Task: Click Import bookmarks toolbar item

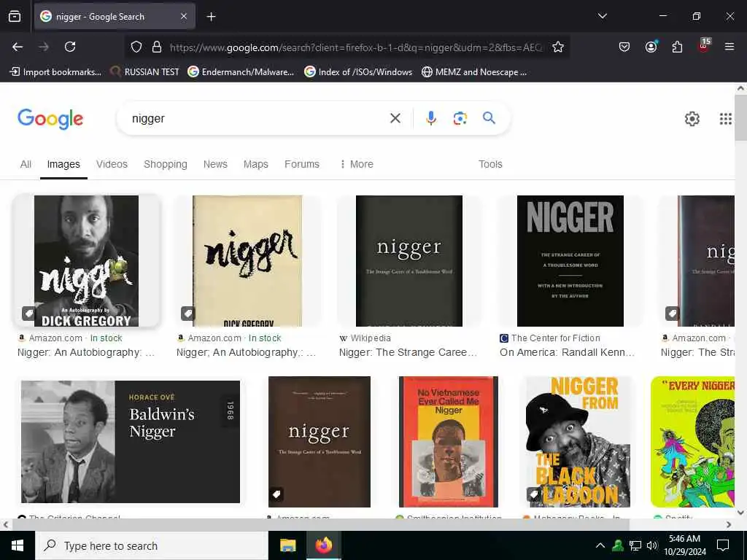Action: [x=55, y=72]
